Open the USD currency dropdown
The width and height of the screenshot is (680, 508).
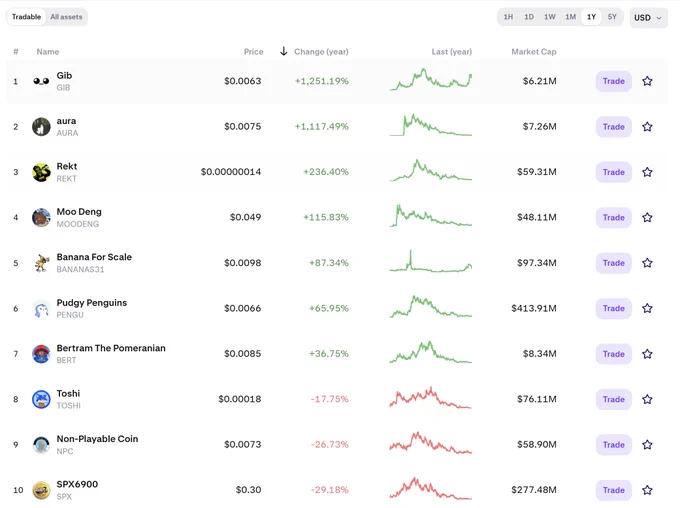pos(648,18)
